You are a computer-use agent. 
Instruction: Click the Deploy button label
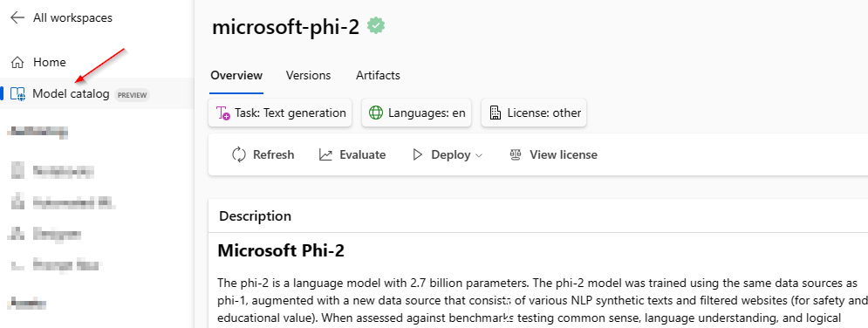(x=451, y=155)
